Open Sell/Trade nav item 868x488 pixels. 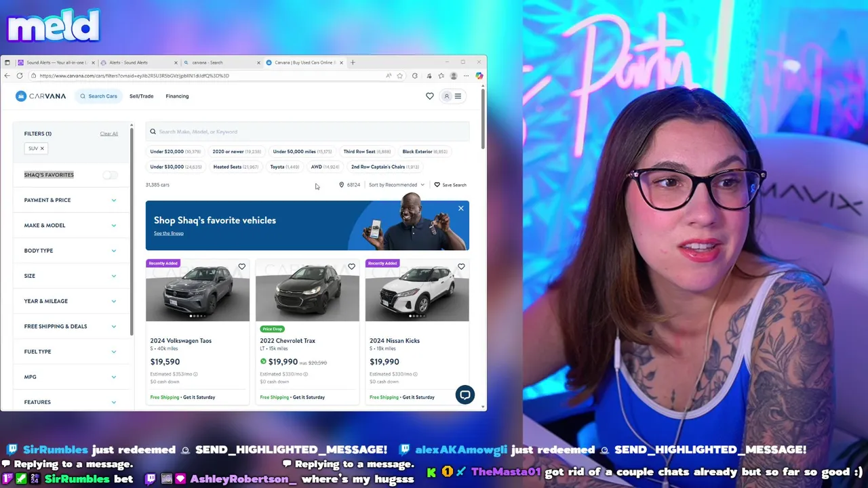tap(141, 96)
